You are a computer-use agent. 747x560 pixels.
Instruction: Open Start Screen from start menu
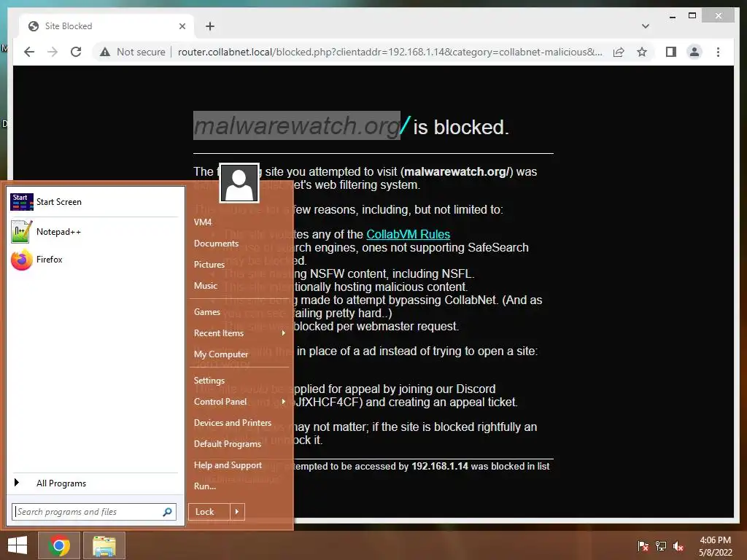click(x=94, y=202)
